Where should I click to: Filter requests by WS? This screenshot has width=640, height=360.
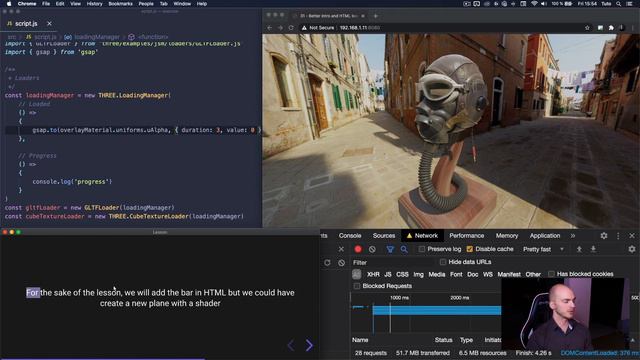click(x=488, y=274)
